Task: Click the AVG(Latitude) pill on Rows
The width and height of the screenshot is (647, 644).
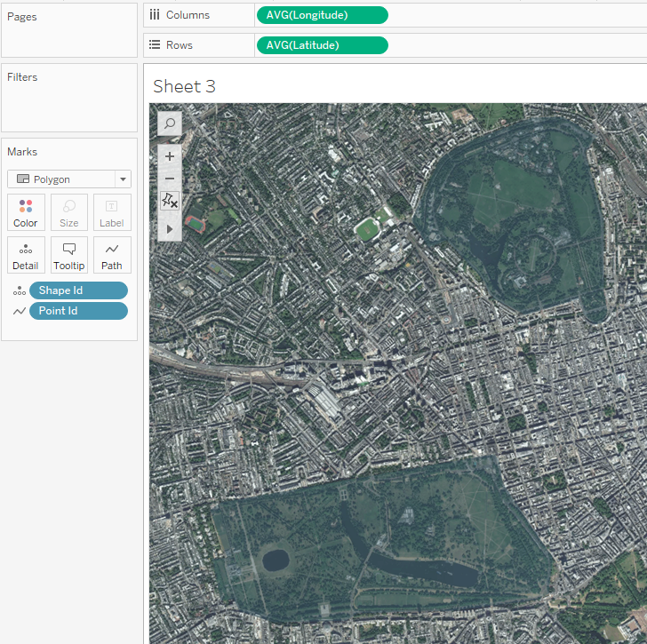Action: (321, 45)
